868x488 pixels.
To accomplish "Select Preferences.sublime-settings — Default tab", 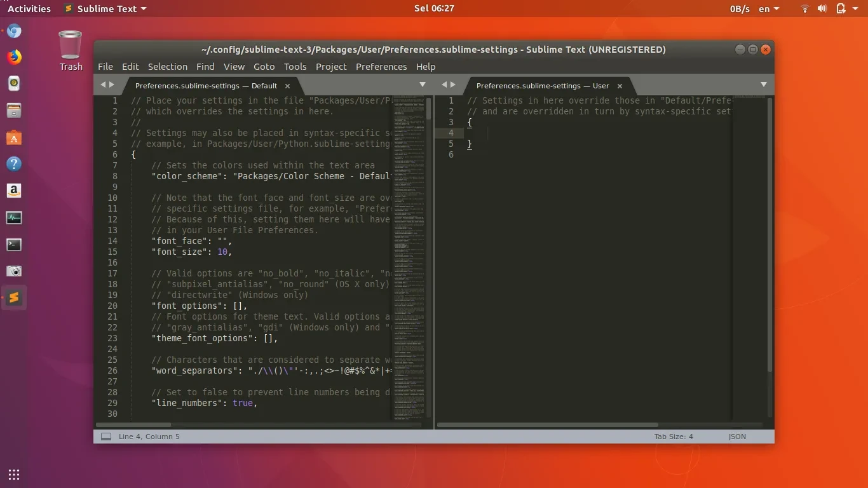I will (x=206, y=86).
